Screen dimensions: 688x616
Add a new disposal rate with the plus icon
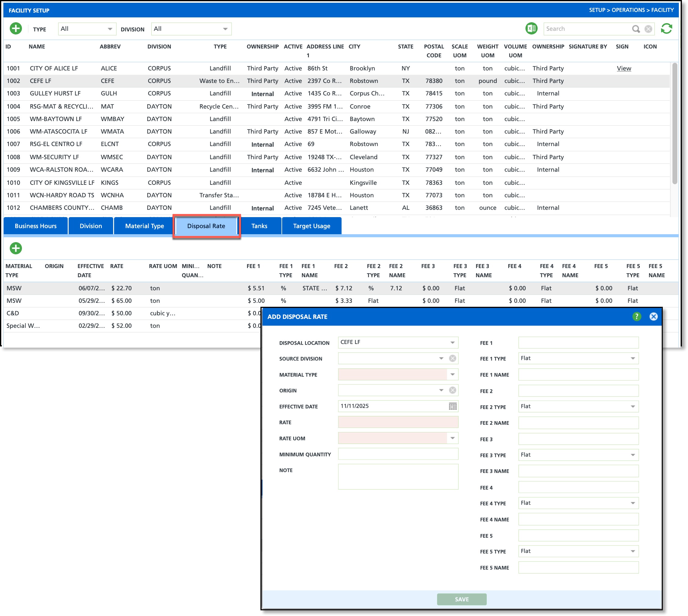tap(16, 248)
